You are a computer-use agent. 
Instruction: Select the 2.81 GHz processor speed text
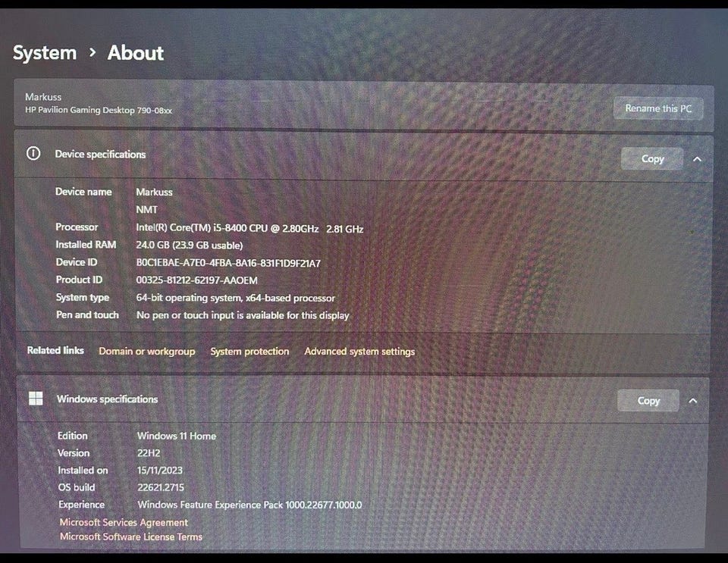coord(345,229)
